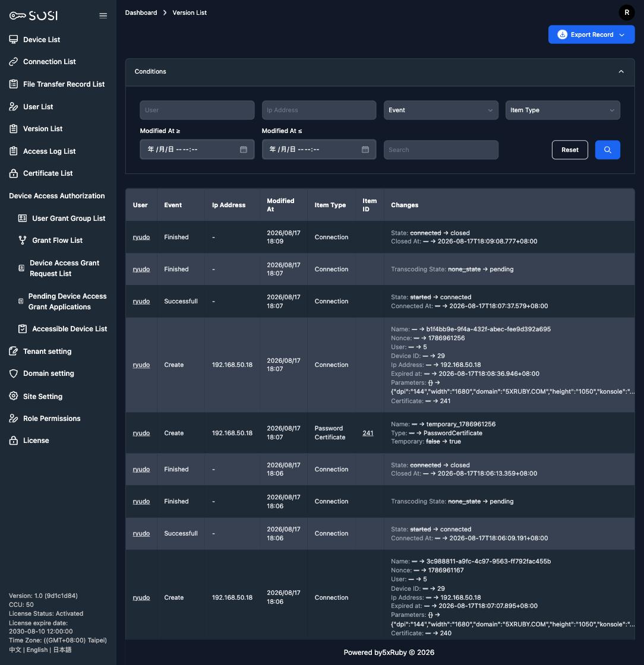The image size is (644, 665).
Task: Click Version List breadcrumb text
Action: (189, 12)
